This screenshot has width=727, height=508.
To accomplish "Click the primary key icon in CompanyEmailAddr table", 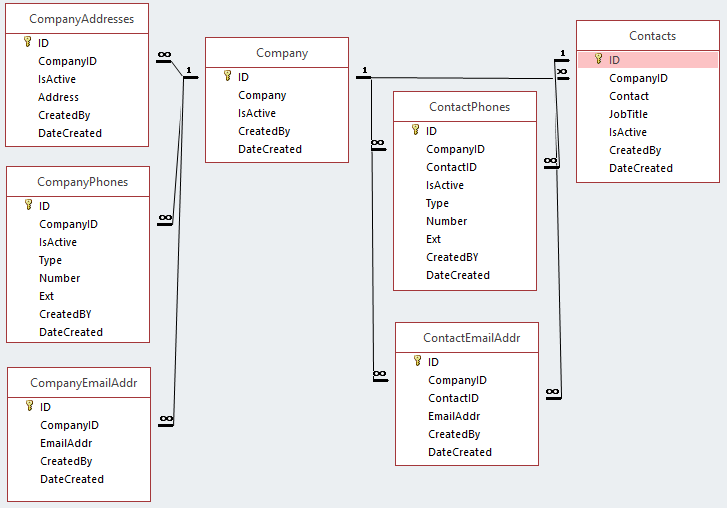I will pyautogui.click(x=29, y=406).
